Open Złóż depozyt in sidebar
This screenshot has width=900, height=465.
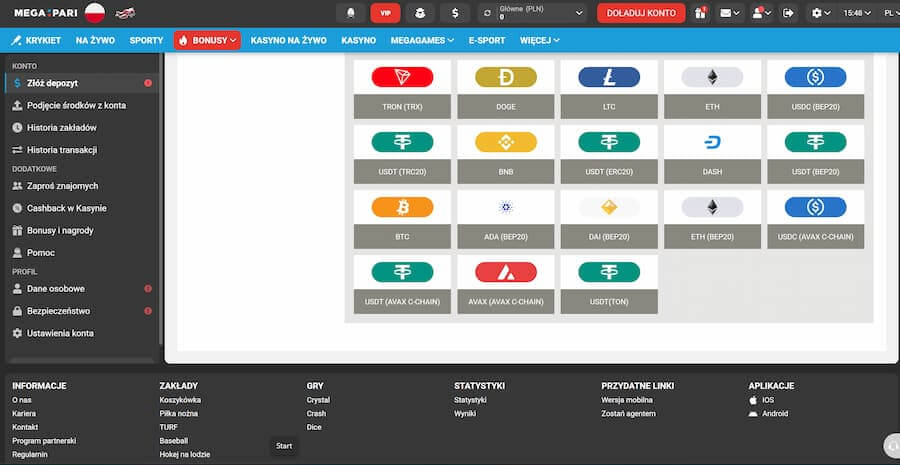click(x=82, y=83)
